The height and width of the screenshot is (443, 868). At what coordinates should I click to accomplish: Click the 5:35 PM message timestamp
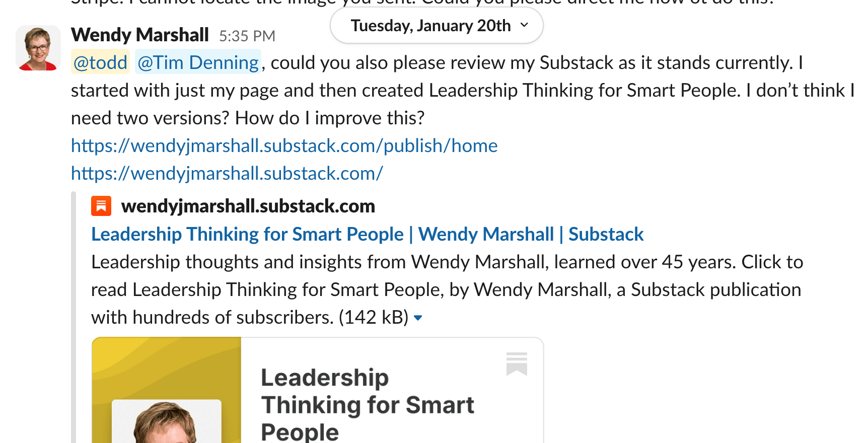click(247, 36)
